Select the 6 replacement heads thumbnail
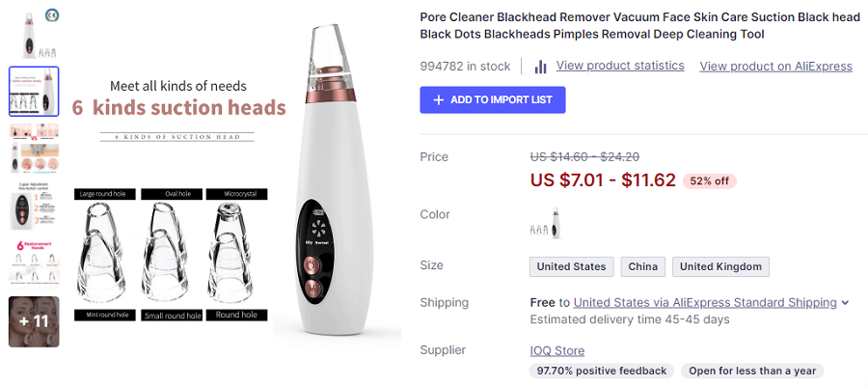Image resolution: width=868 pixels, height=387 pixels. (x=34, y=263)
